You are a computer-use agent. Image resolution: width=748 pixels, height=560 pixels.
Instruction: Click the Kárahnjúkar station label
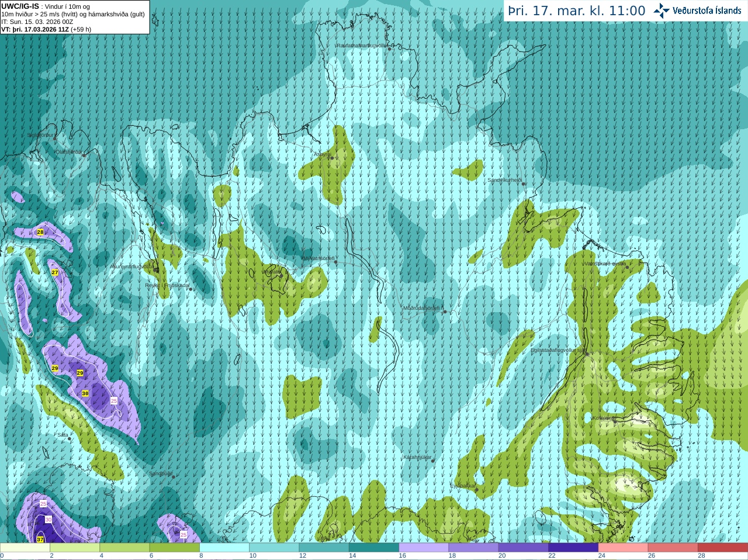tap(417, 457)
